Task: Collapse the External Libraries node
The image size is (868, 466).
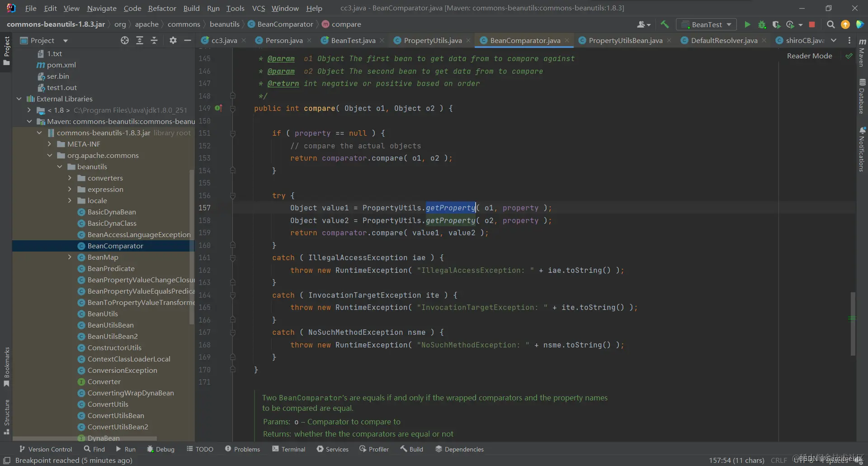Action: tap(19, 99)
